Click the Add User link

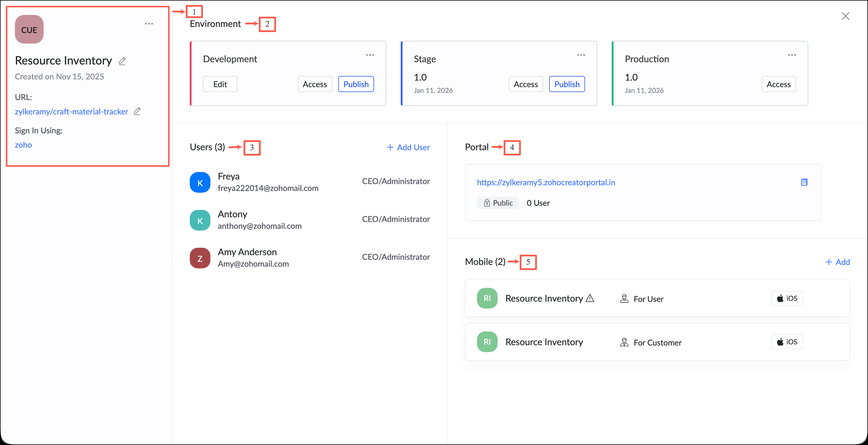408,147
